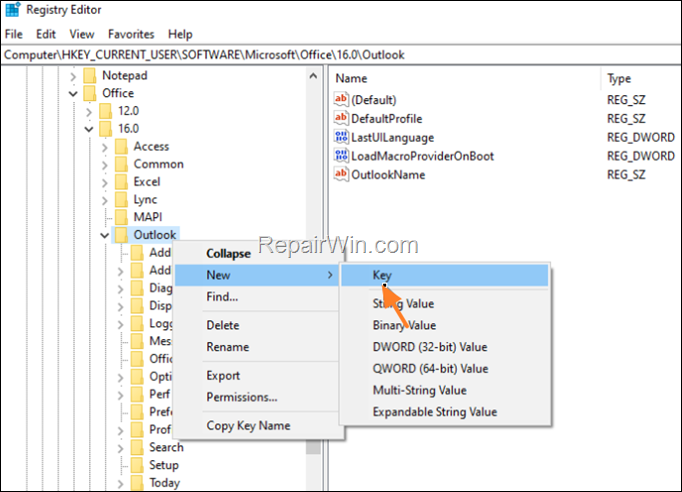
Task: Select the Common folder icon
Action: (x=121, y=164)
